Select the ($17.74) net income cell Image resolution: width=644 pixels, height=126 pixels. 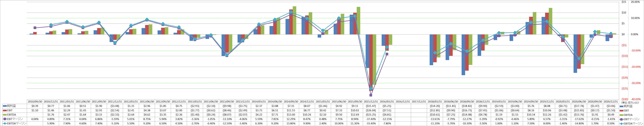click(579, 106)
